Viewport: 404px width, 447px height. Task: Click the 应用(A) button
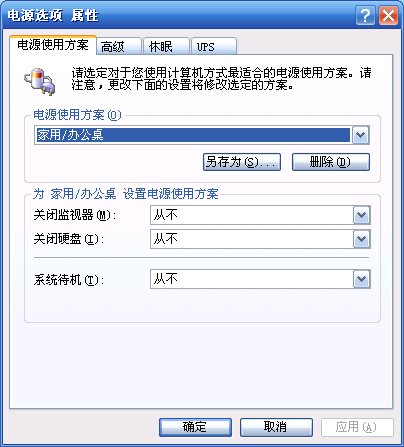357,427
